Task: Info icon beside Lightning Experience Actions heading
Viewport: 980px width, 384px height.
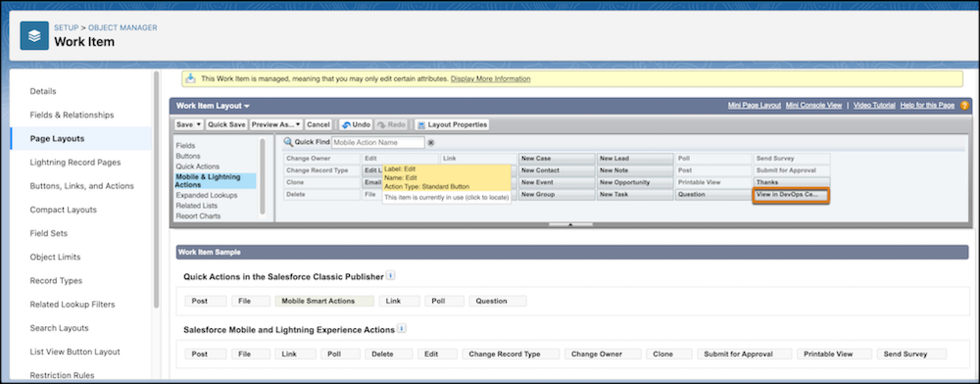Action: click(402, 328)
